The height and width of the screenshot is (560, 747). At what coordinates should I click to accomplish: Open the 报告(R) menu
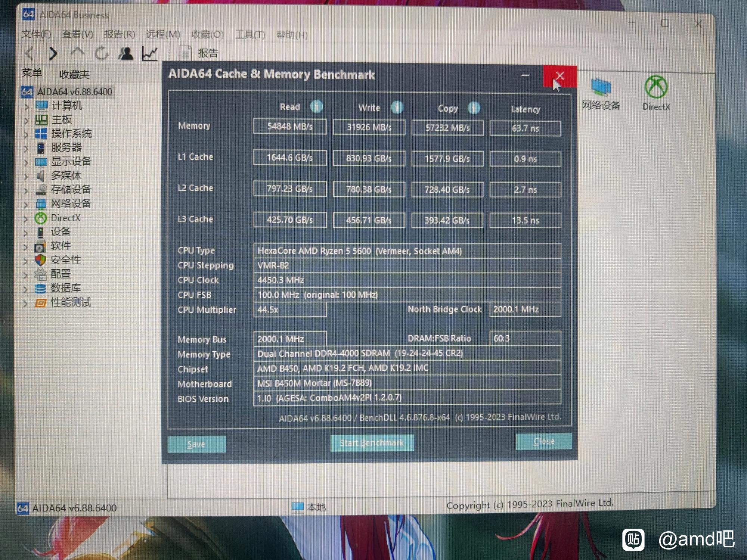click(x=120, y=34)
